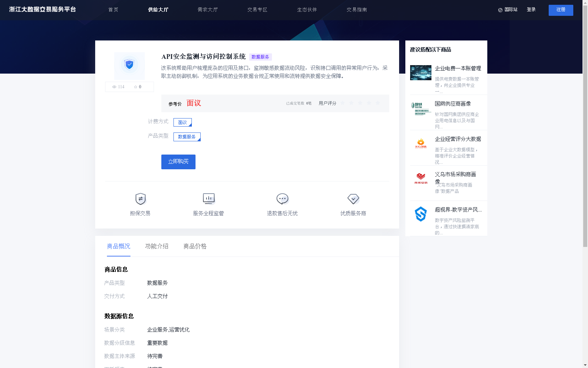
Task: Open 国网供应商画像 product title
Action: point(453,104)
